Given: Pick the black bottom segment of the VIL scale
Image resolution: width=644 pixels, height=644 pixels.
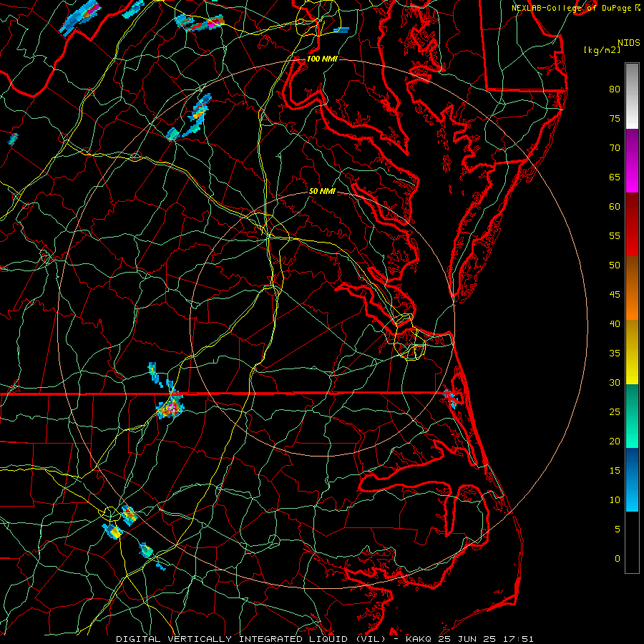Looking at the screenshot, I should click(x=632, y=542).
